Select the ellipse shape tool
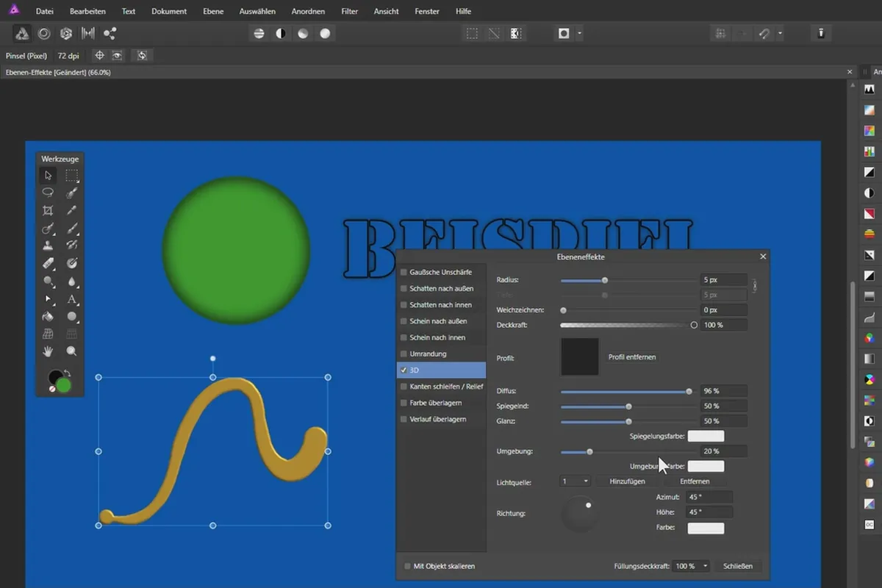882x588 pixels. click(x=72, y=316)
